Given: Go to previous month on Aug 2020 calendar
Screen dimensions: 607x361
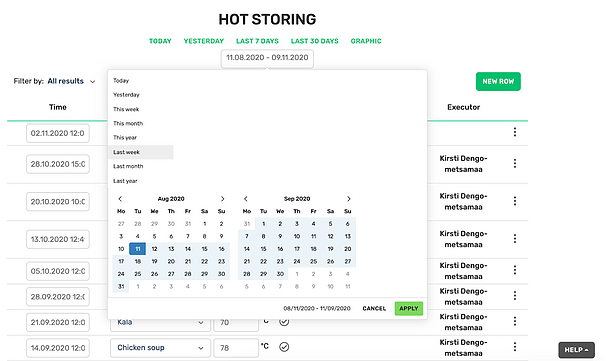Looking at the screenshot, I should tap(120, 198).
